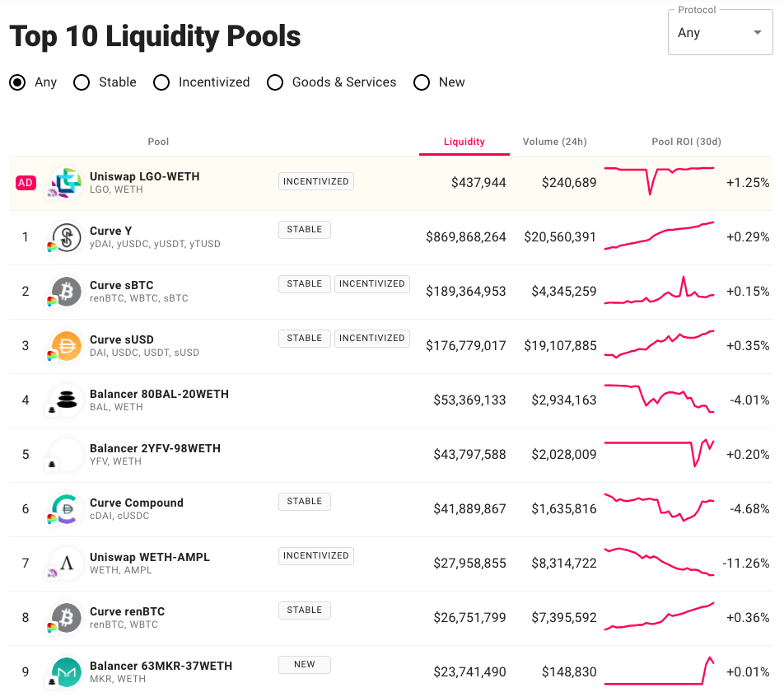
Task: Click the STABLE tag on Curve sUSD
Action: [x=305, y=339]
